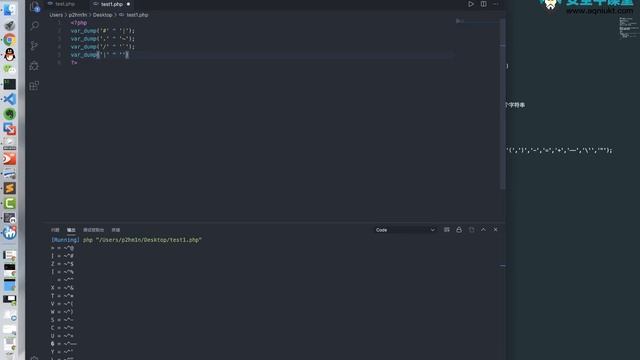
Task: Click test1.php in the breadcrumb
Action: coord(137,15)
